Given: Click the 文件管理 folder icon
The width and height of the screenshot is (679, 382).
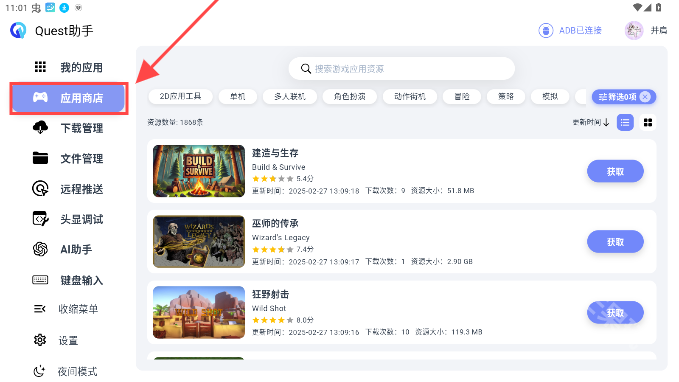Looking at the screenshot, I should [x=40, y=158].
